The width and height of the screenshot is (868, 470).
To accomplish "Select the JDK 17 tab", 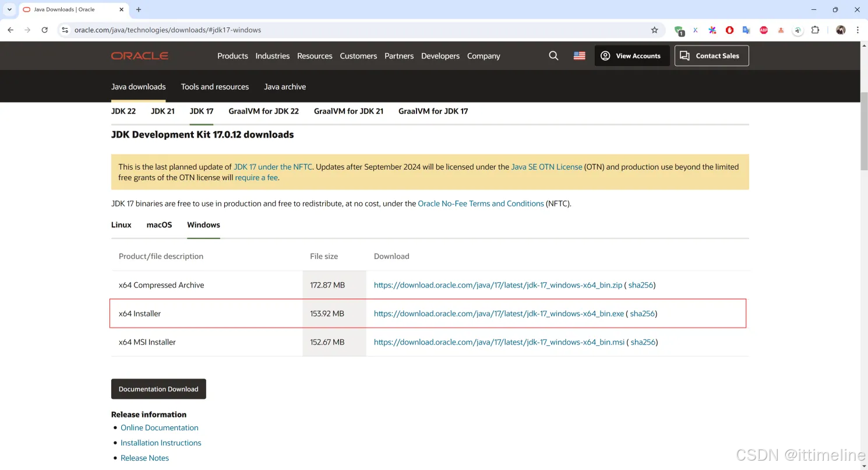I will point(202,111).
